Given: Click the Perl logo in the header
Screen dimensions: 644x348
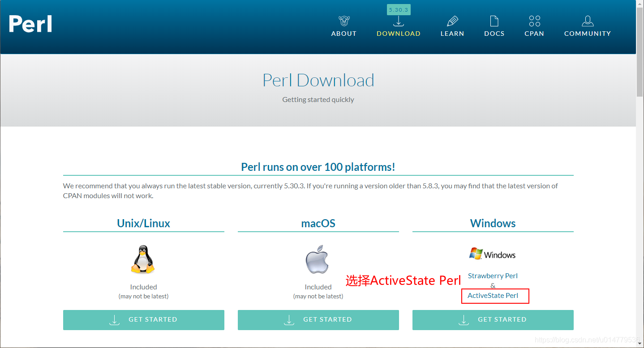Looking at the screenshot, I should [x=30, y=24].
